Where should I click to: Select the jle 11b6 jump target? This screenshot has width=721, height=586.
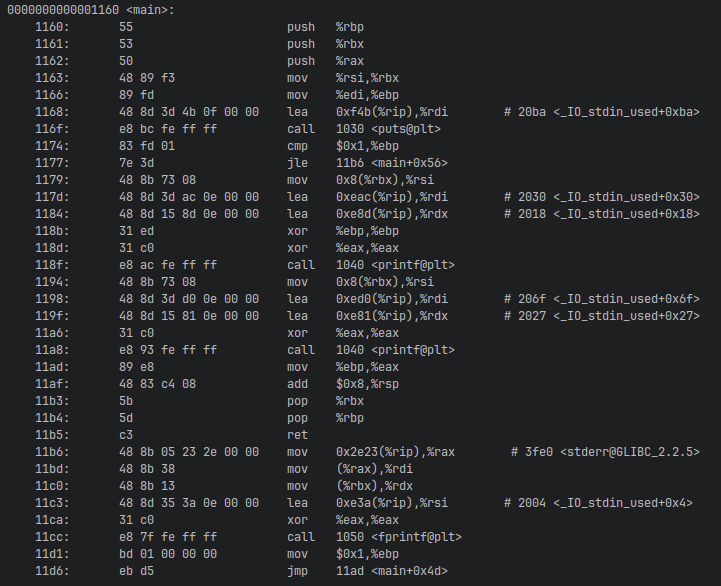click(x=391, y=163)
